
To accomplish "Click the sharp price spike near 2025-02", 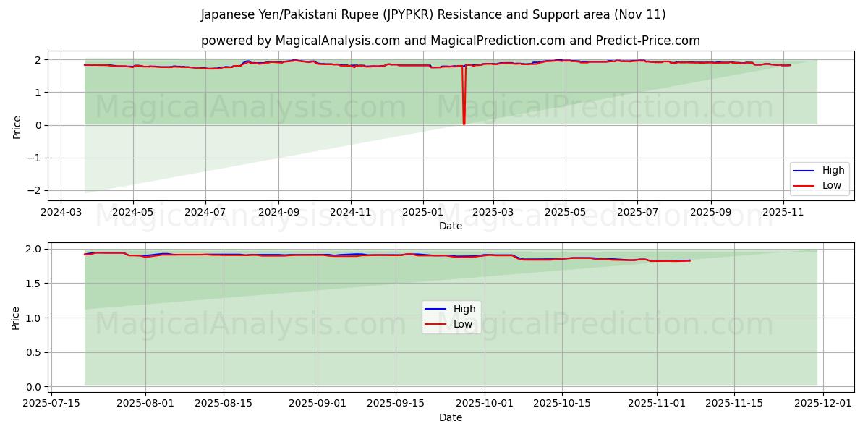I will coord(463,94).
